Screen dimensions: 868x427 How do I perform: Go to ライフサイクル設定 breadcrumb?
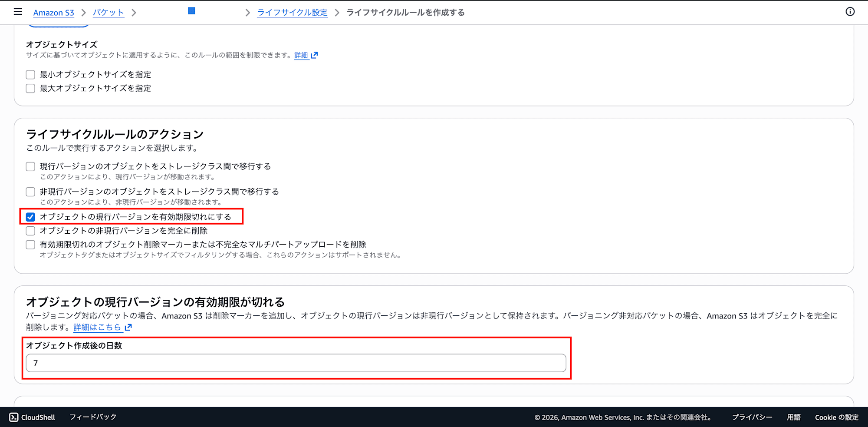tap(293, 13)
